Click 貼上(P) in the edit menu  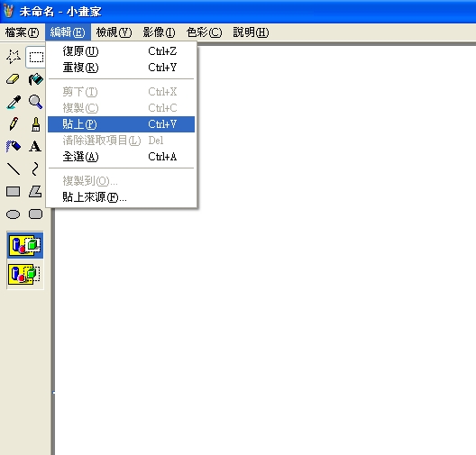[121, 124]
